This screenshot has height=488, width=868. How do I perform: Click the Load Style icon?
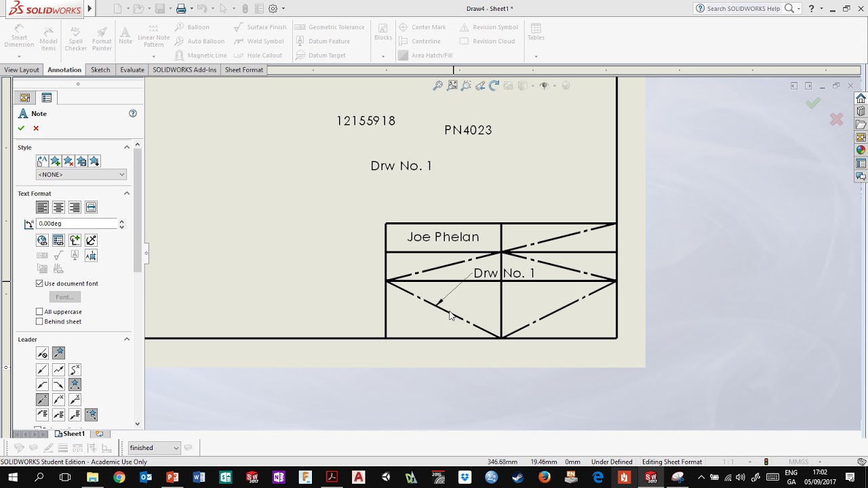pyautogui.click(x=94, y=161)
